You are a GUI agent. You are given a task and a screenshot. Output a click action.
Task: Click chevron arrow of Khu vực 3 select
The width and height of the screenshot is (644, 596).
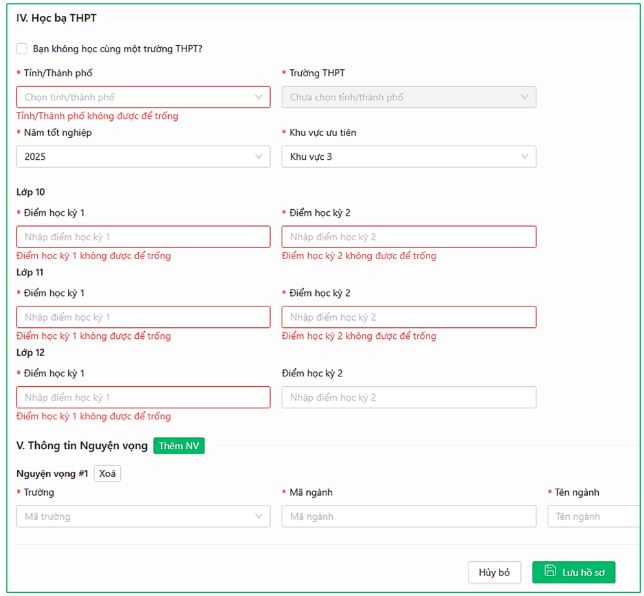point(524,157)
